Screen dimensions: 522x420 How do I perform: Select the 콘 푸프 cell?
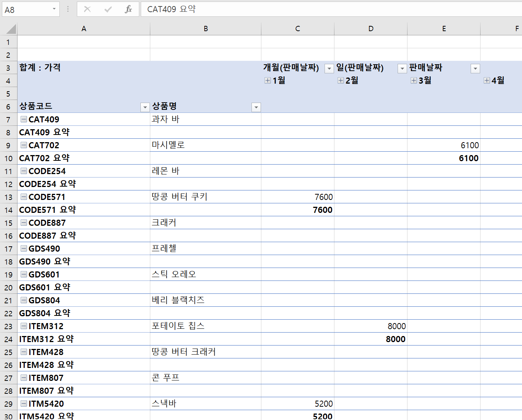(205, 378)
